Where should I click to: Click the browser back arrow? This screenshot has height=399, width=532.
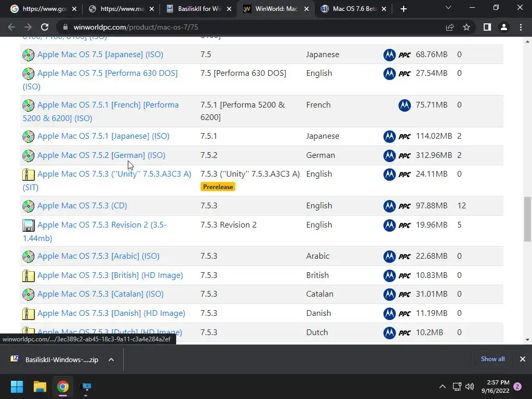[11, 27]
